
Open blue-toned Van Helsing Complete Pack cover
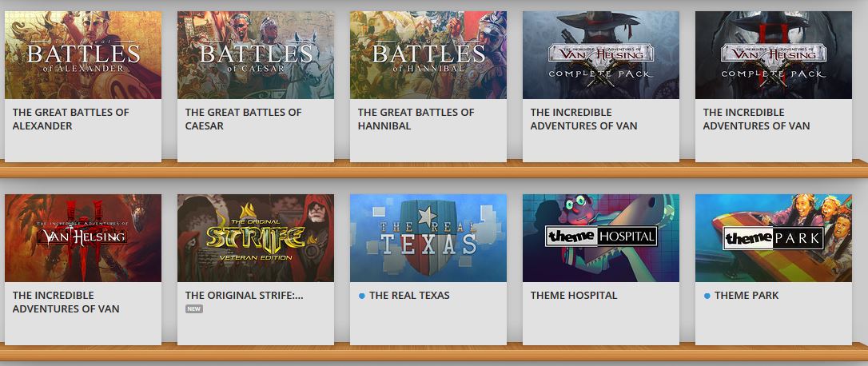coord(601,55)
